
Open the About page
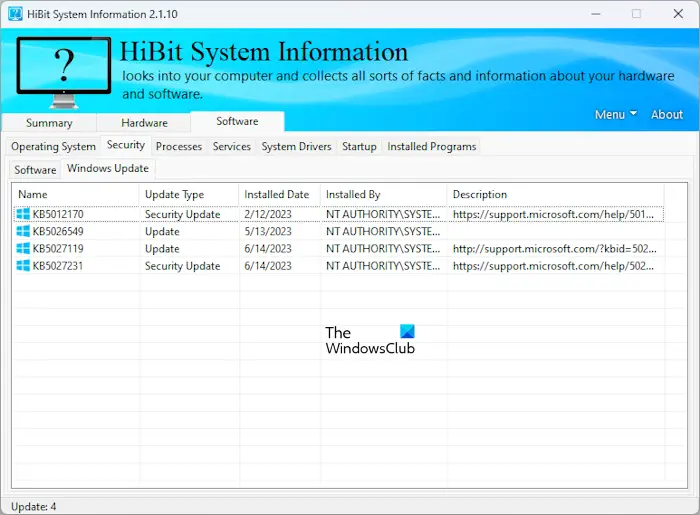click(667, 114)
